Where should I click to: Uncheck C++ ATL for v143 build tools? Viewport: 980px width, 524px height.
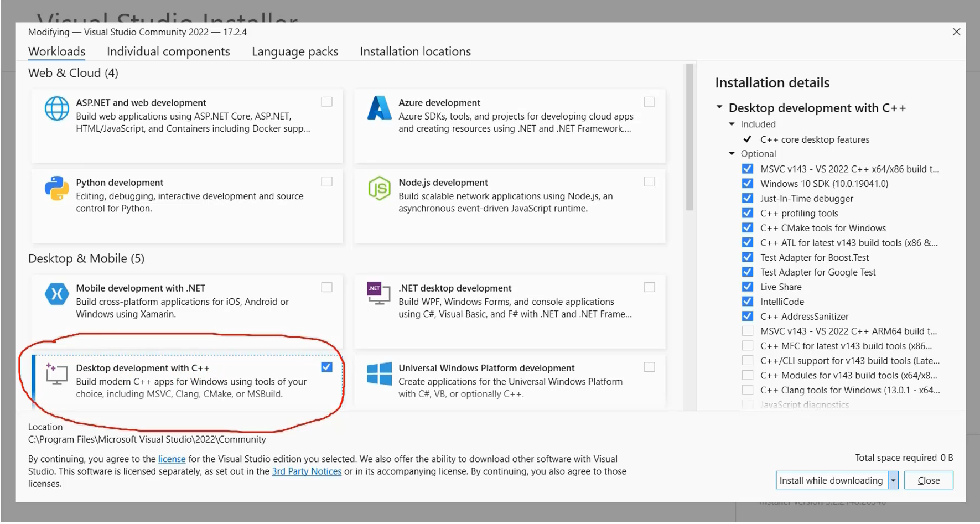(748, 242)
